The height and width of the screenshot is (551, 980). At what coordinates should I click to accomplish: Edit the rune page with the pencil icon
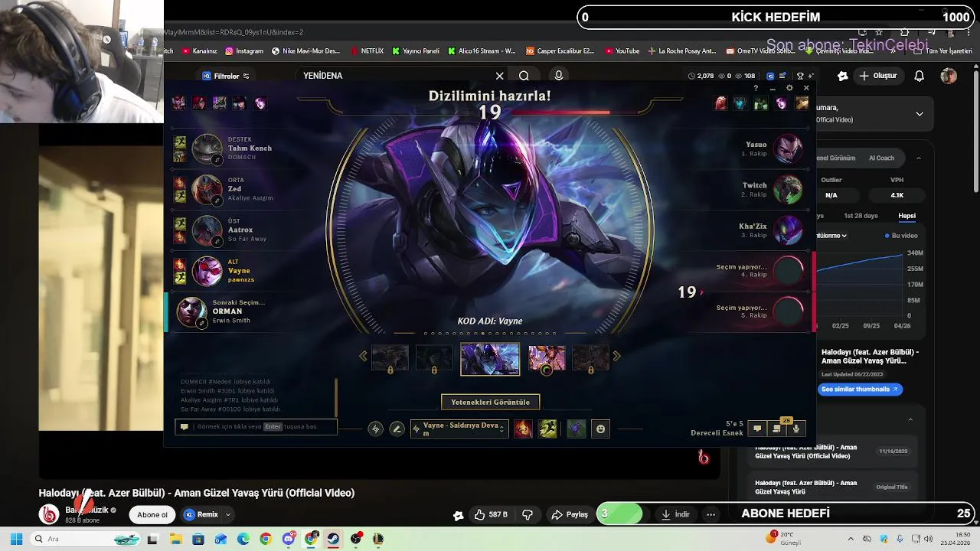pos(397,429)
